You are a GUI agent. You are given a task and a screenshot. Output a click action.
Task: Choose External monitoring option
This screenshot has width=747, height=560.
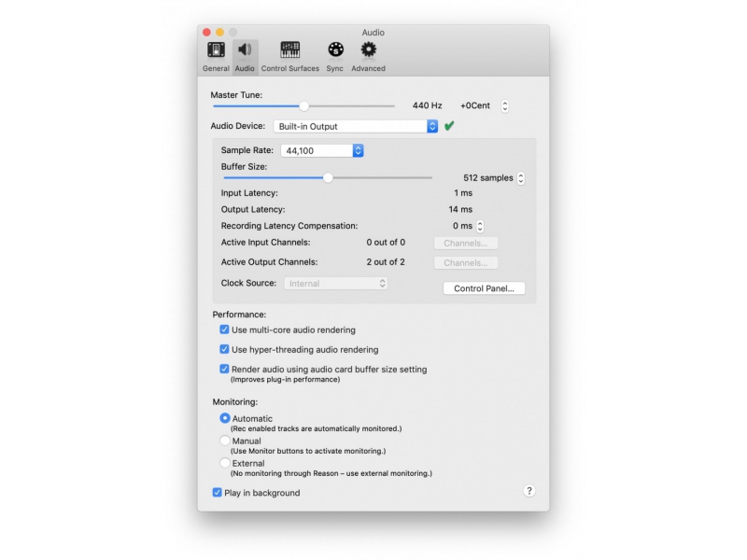(225, 463)
